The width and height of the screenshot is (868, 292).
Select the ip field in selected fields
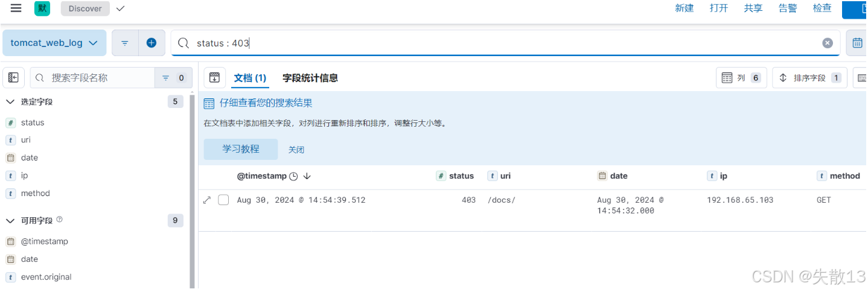24,176
